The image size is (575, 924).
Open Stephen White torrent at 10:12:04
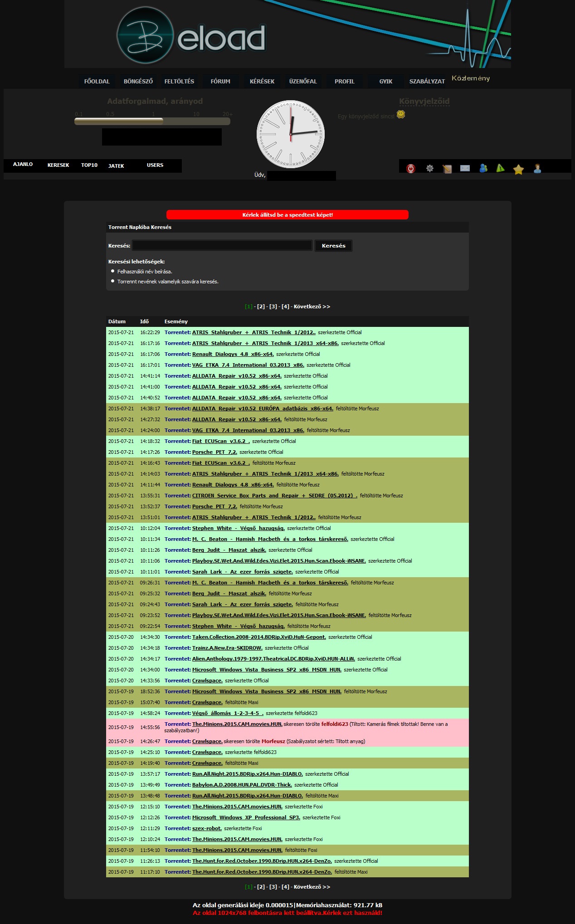coord(239,528)
